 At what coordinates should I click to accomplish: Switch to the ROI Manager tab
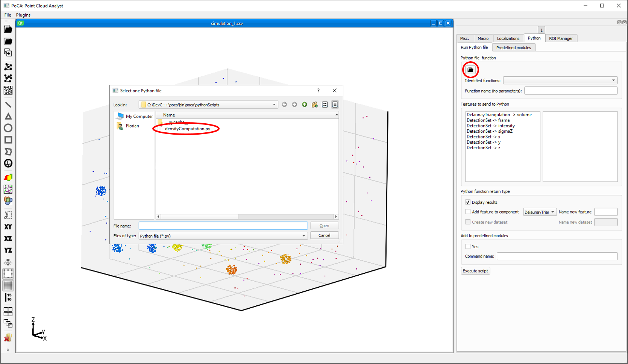[x=561, y=38]
